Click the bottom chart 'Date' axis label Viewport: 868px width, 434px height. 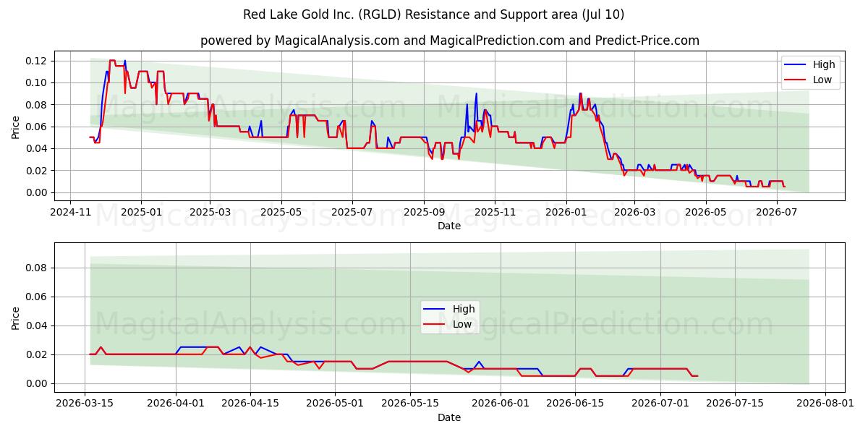pyautogui.click(x=449, y=417)
